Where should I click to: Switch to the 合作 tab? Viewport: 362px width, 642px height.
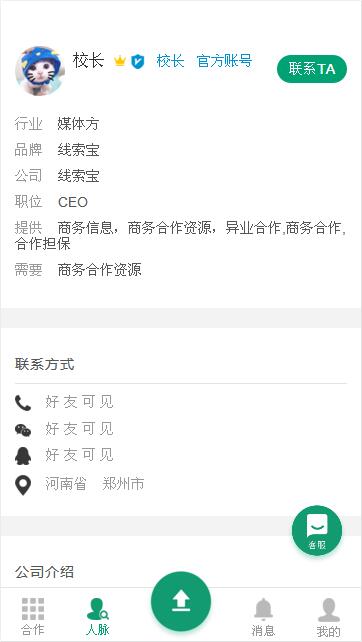[x=33, y=616]
